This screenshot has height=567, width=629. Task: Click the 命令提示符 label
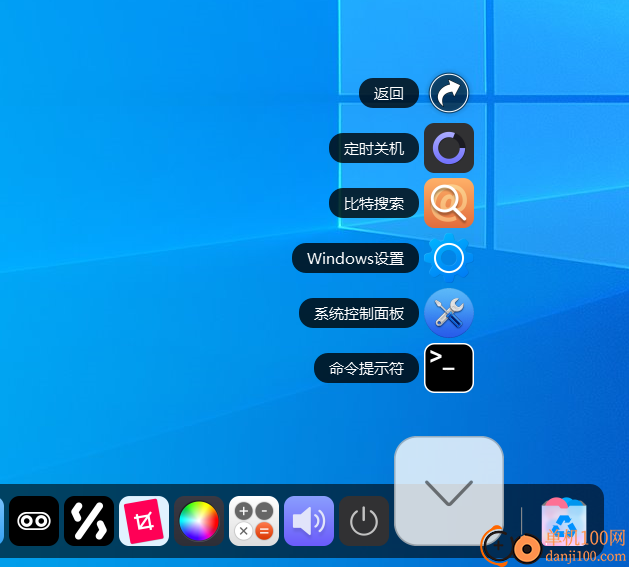(366, 368)
